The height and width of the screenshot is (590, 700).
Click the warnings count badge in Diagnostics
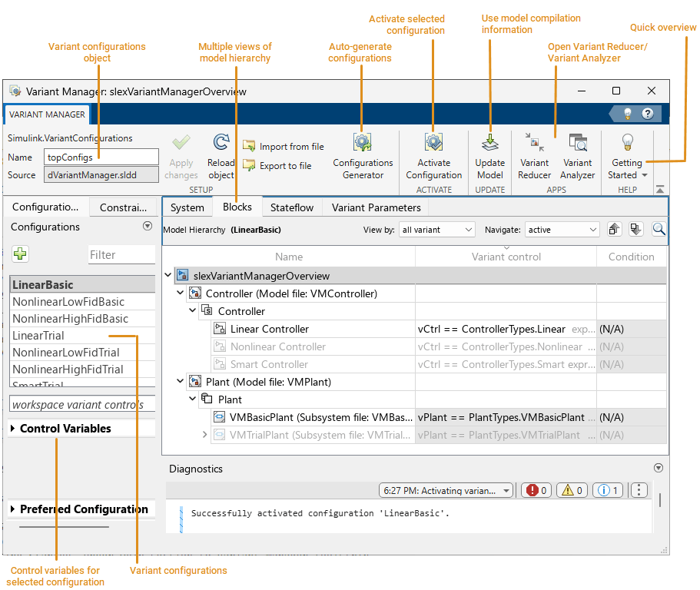[572, 490]
